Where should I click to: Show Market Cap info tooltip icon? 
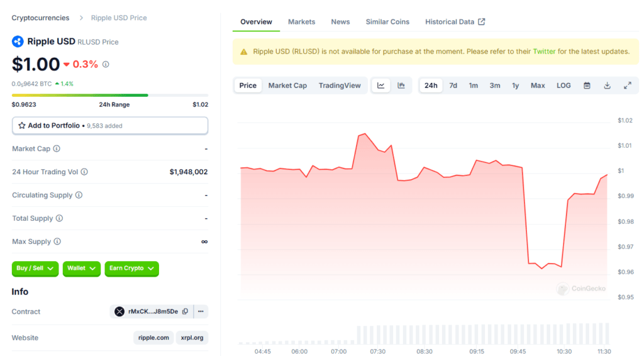[57, 148]
